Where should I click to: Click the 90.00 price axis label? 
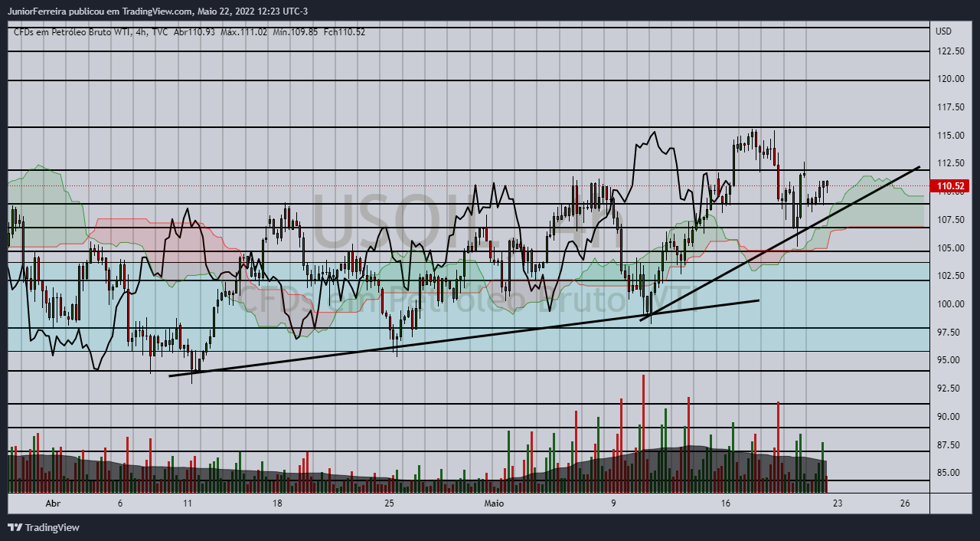(x=950, y=417)
